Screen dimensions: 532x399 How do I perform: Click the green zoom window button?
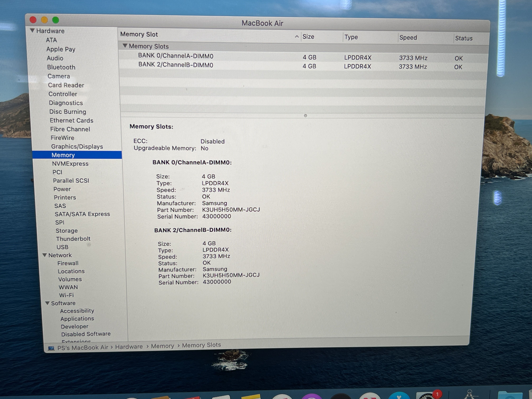[x=56, y=20]
